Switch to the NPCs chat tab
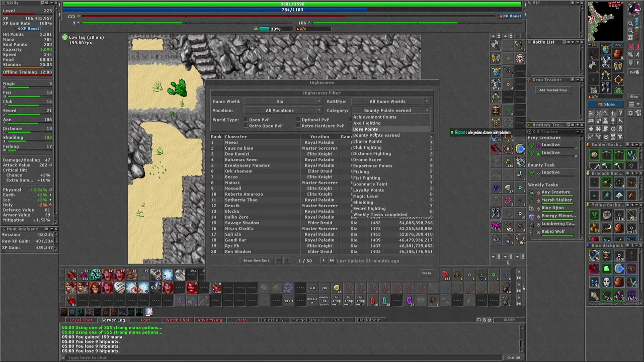644x362 pixels. 339,320
